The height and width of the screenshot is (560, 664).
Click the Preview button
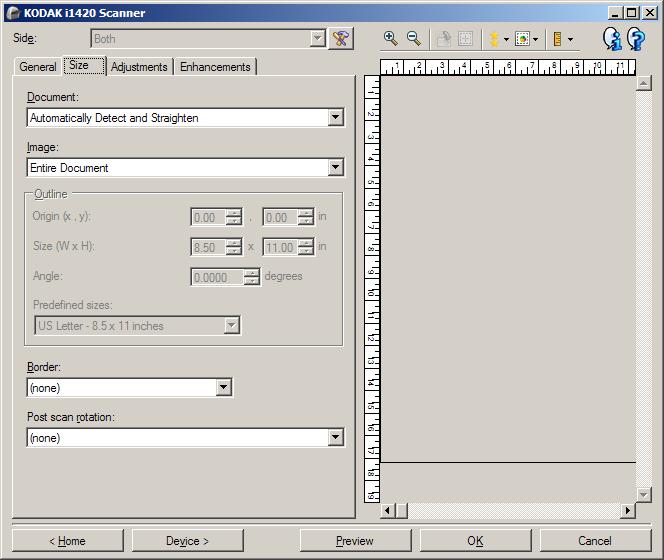[355, 541]
